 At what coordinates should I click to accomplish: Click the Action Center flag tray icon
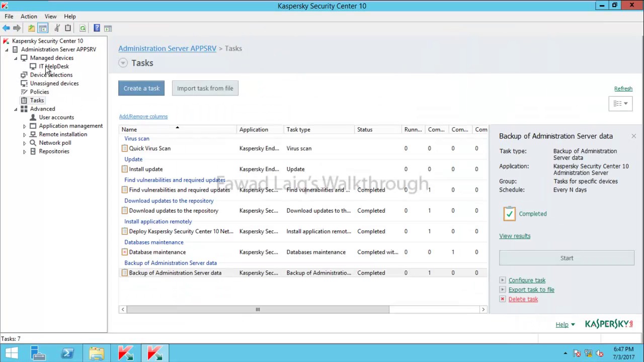pos(577,353)
